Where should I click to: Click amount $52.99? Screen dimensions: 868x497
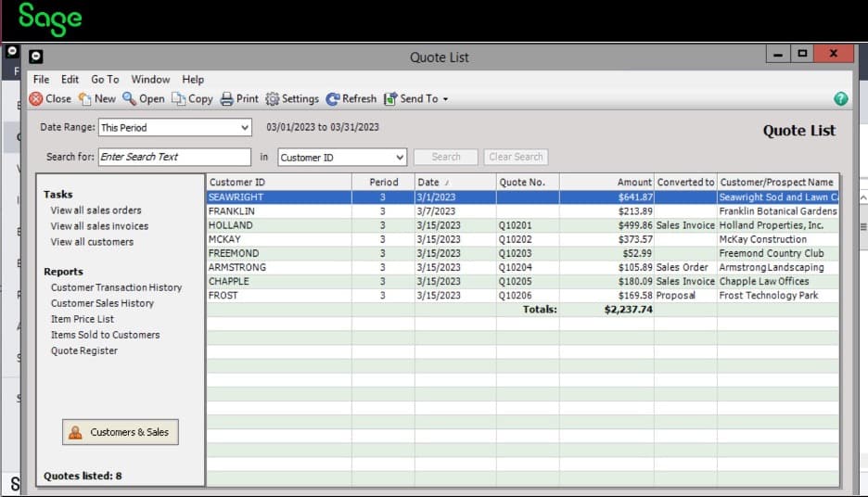point(638,253)
